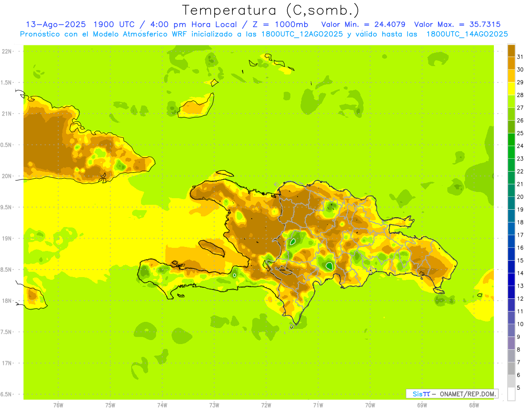The image size is (532, 411).
Task: Pick the dark brown swatch above 31
Action: (x=511, y=50)
